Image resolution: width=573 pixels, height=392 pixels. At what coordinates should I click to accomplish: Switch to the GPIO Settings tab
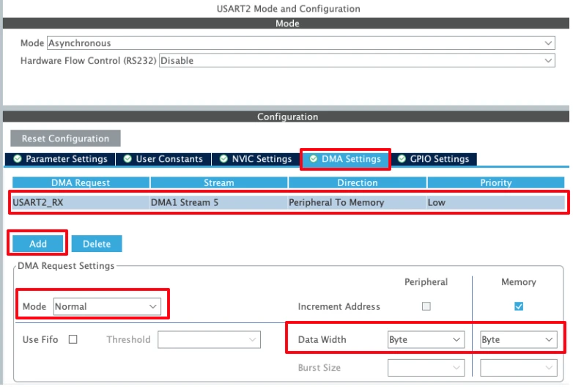click(x=433, y=159)
